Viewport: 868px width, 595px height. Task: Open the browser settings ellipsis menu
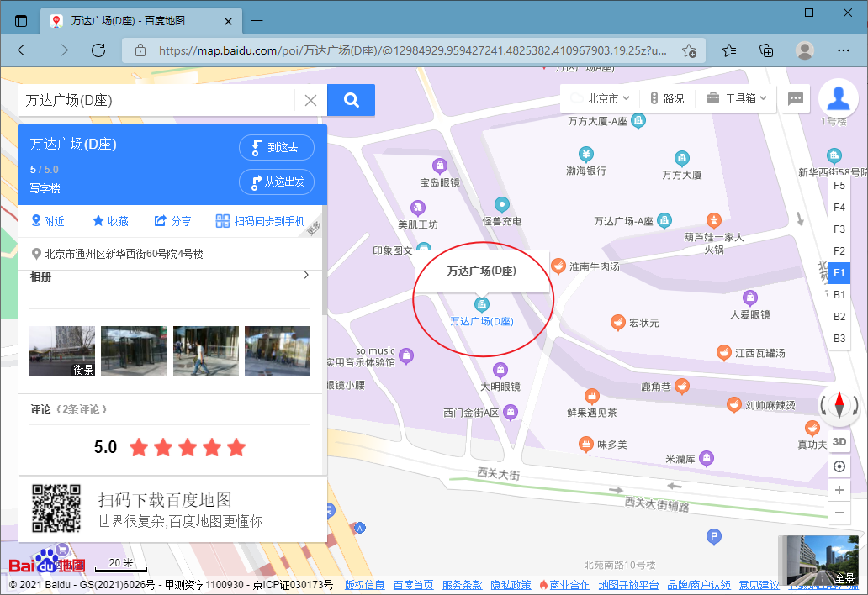click(843, 50)
